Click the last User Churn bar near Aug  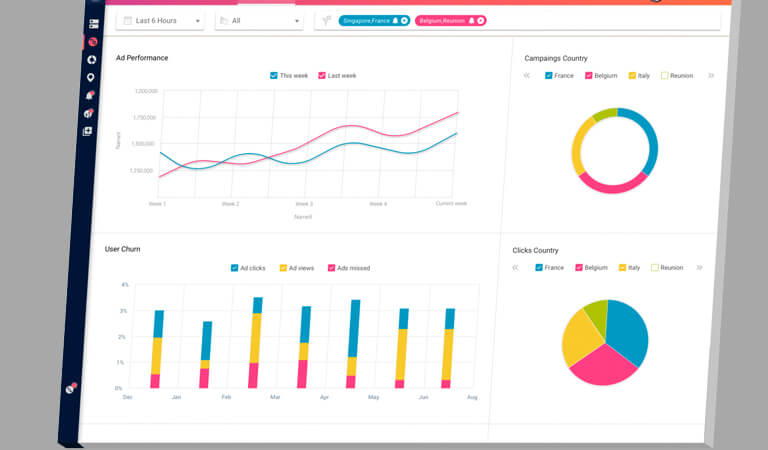(448, 348)
